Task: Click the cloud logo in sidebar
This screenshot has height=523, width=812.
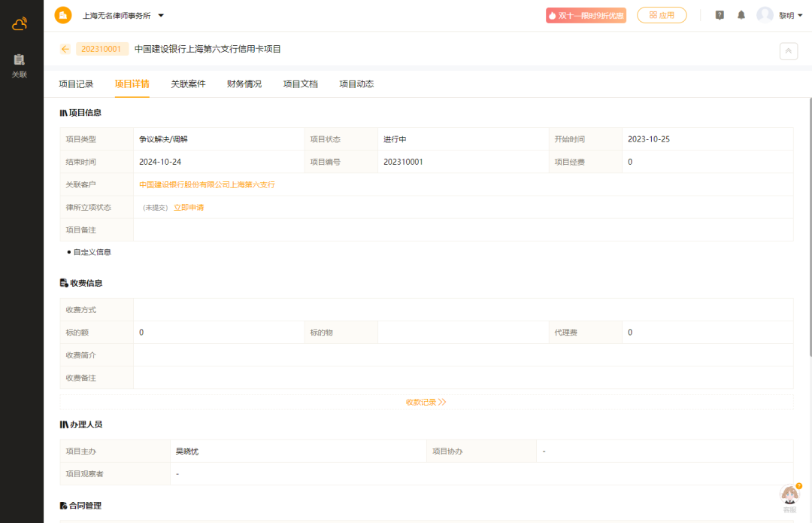Action: pyautogui.click(x=20, y=24)
